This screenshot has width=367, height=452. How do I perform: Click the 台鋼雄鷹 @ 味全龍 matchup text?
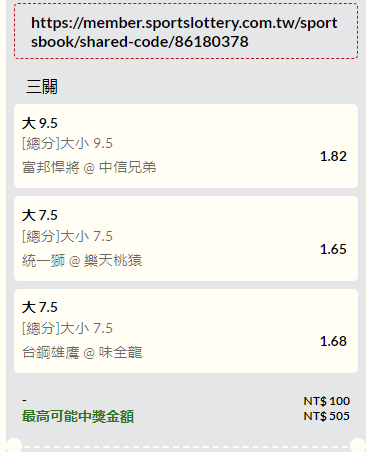pyautogui.click(x=82, y=352)
